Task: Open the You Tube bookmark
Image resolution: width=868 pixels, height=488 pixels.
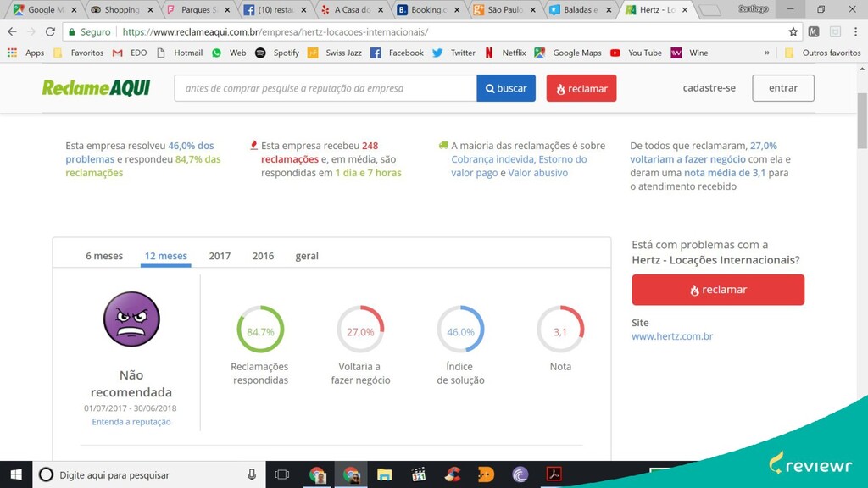Action: [636, 53]
